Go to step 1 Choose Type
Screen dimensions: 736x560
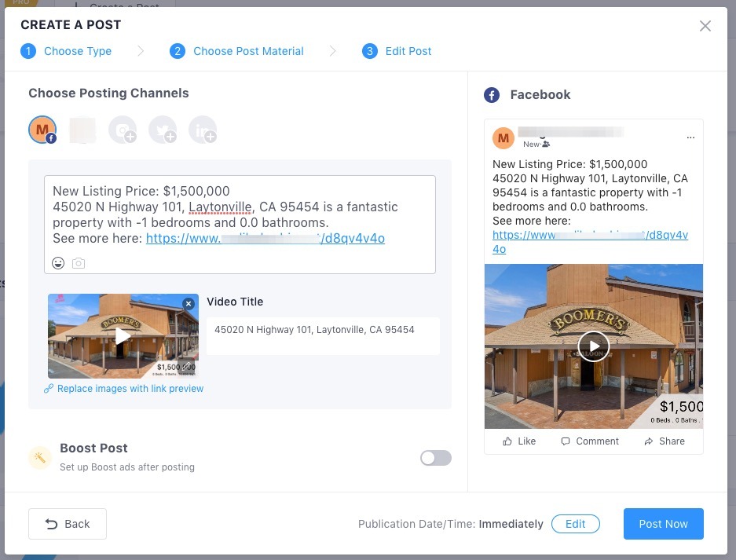point(66,51)
